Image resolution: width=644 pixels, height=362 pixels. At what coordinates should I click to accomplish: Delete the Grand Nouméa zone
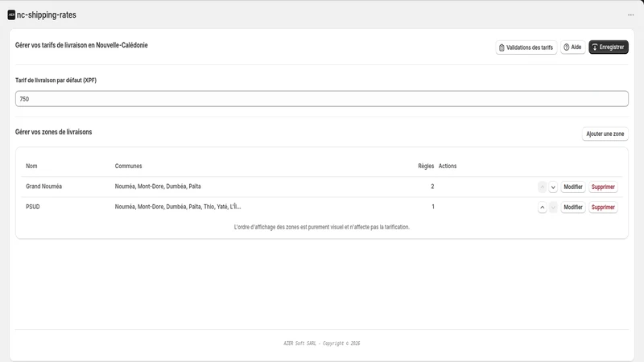pyautogui.click(x=603, y=187)
